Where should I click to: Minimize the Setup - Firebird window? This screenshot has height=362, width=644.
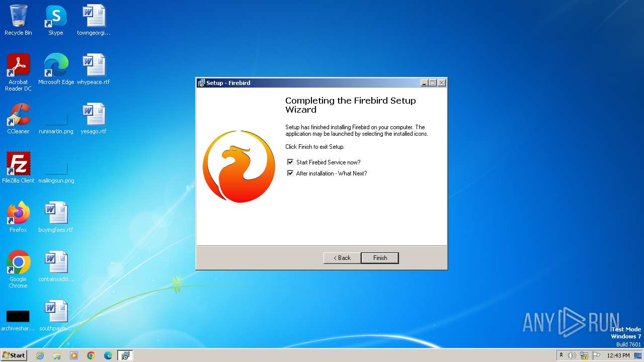424,83
